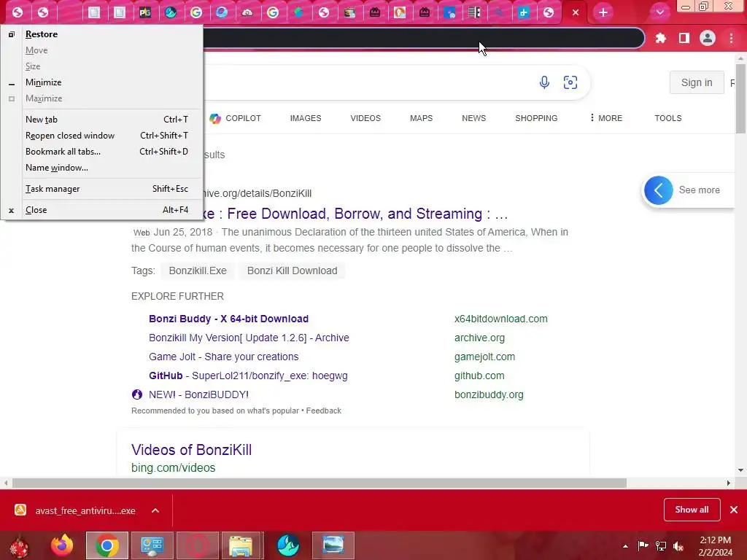Click Chrome taskbar icon
747x560 pixels.
tap(107, 545)
